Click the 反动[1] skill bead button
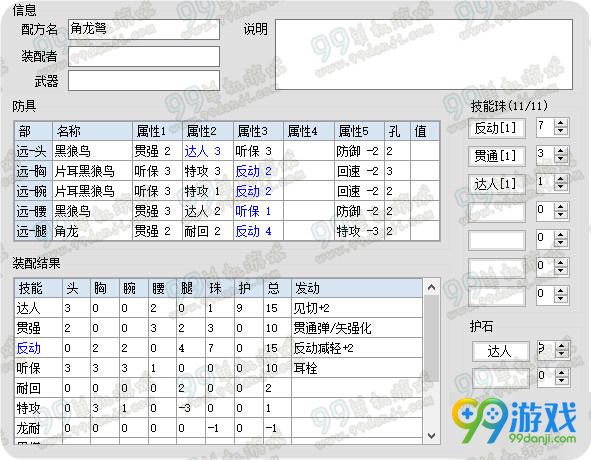This screenshot has height=460, width=591. point(497,128)
